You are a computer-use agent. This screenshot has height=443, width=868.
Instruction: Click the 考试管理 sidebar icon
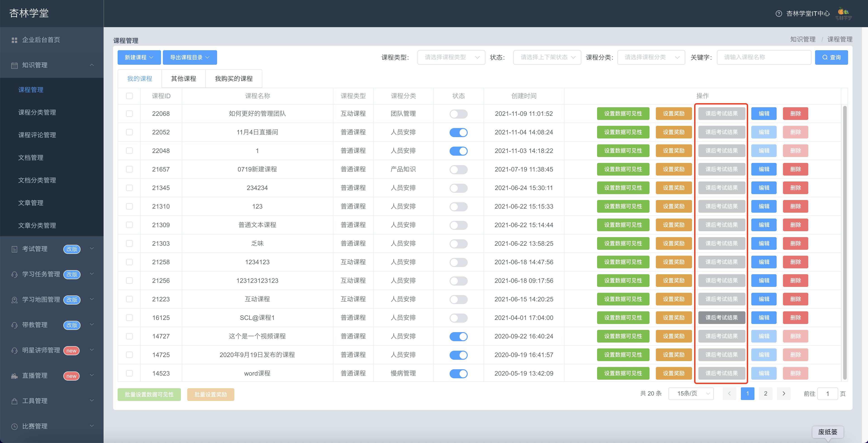[14, 249]
